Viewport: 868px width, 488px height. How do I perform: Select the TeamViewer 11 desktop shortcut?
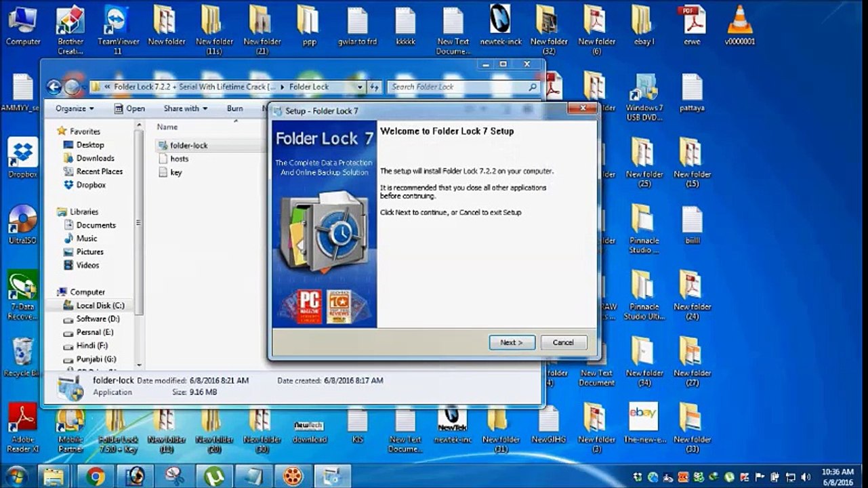(x=118, y=30)
